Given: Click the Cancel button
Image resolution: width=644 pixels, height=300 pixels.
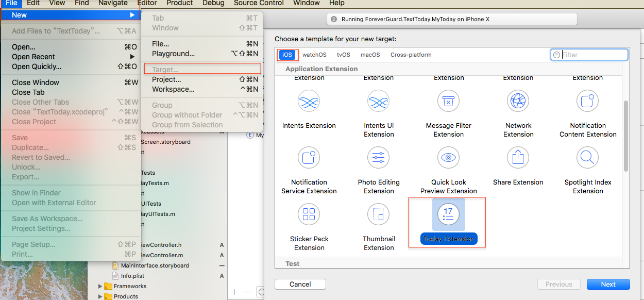Looking at the screenshot, I should click(x=300, y=284).
